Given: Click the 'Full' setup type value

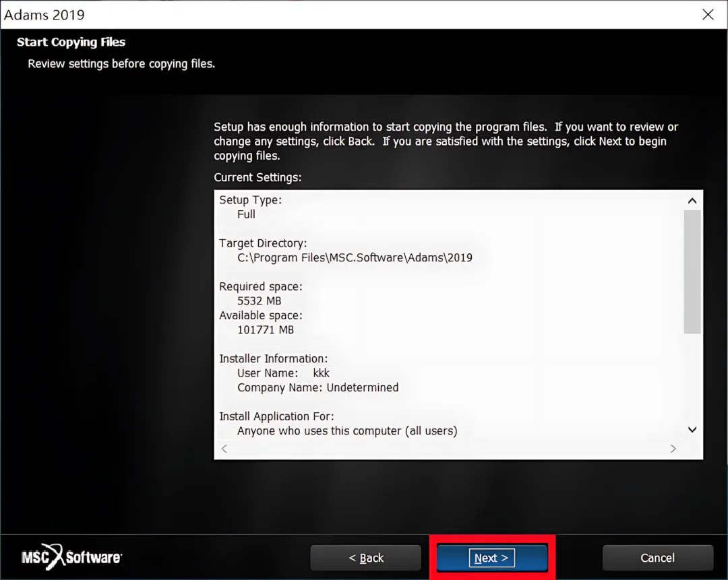Looking at the screenshot, I should (x=246, y=214).
